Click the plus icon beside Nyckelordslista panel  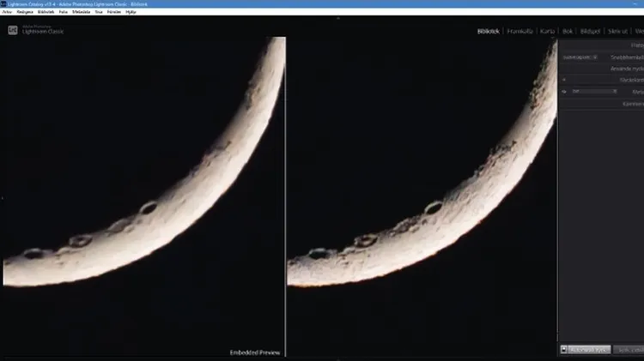pyautogui.click(x=564, y=79)
